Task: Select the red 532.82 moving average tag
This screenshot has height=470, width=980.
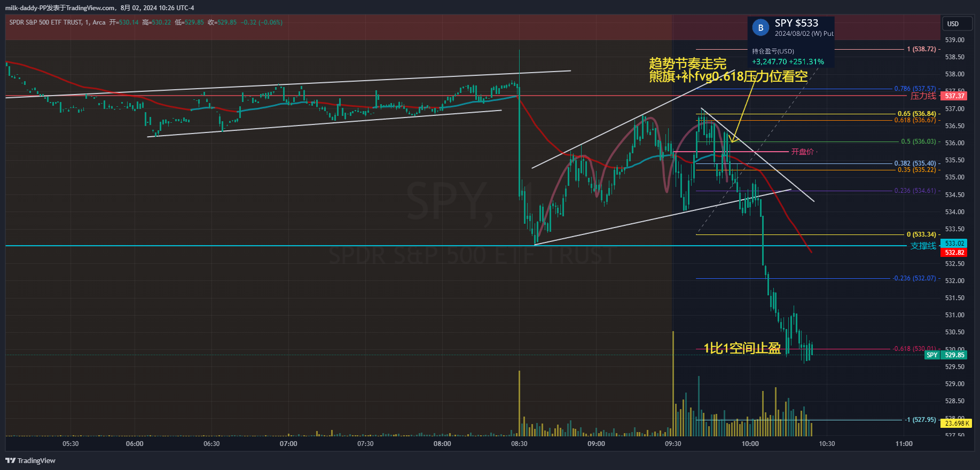Action: (x=954, y=253)
